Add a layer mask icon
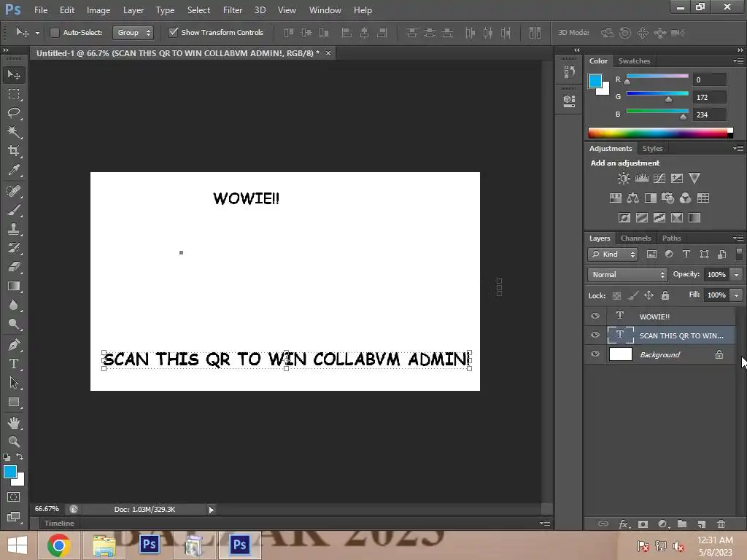Image resolution: width=747 pixels, height=560 pixels. (x=643, y=524)
